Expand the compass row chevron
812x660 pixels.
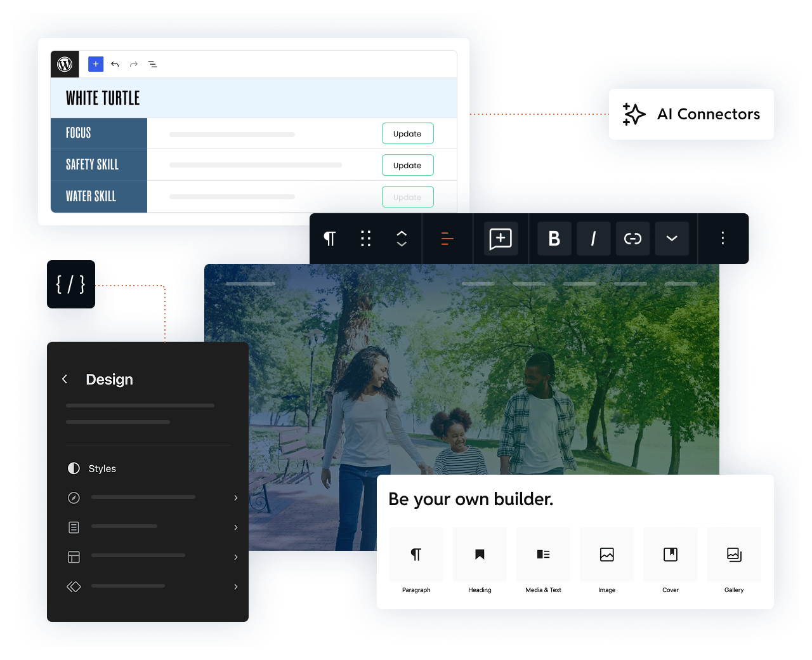[x=236, y=498]
